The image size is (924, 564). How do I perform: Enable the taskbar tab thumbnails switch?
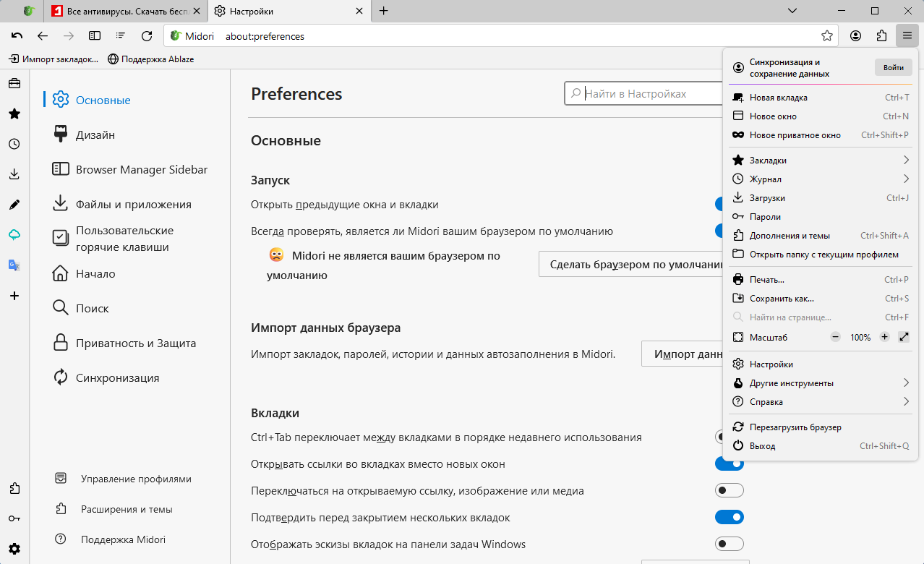tap(729, 544)
